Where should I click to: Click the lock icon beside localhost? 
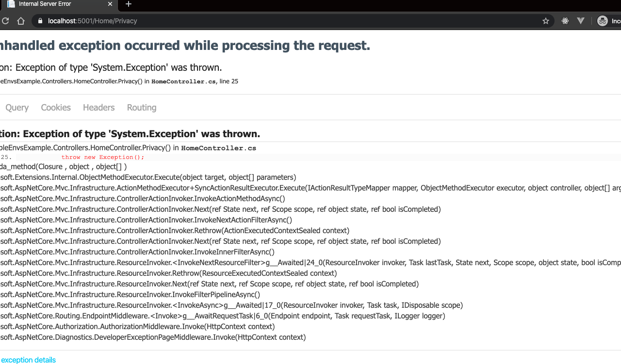click(40, 21)
